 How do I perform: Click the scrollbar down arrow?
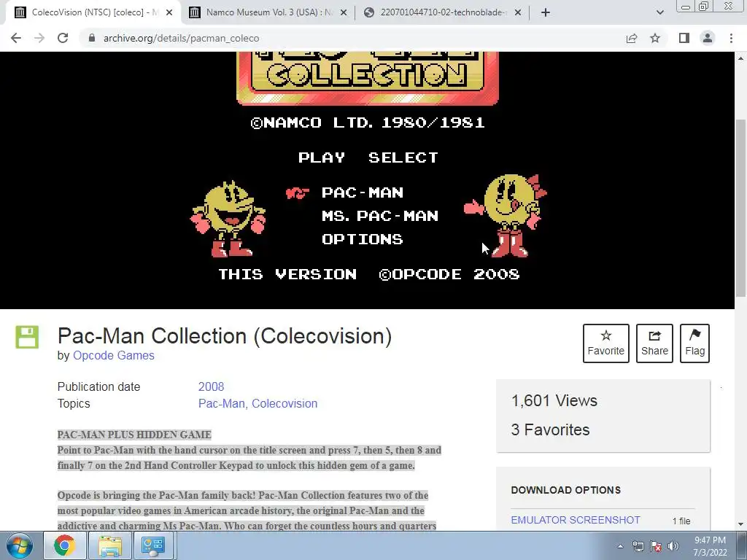(x=741, y=524)
